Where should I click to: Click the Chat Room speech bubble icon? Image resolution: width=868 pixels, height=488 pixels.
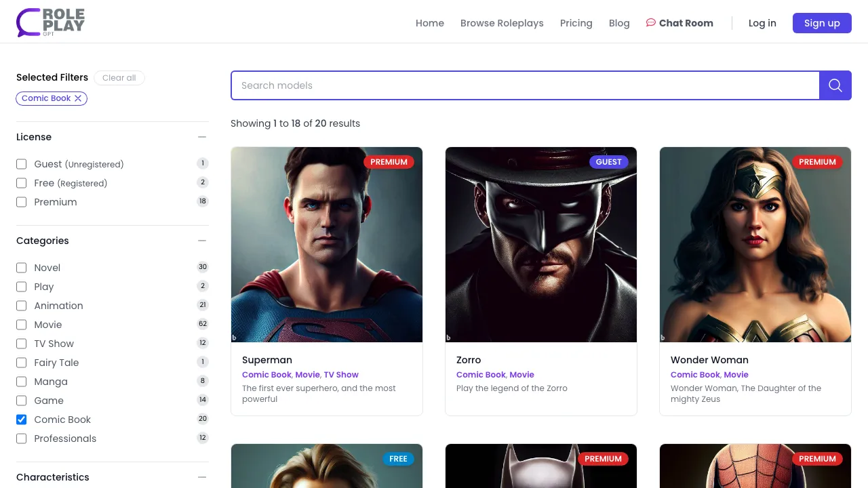pyautogui.click(x=650, y=22)
